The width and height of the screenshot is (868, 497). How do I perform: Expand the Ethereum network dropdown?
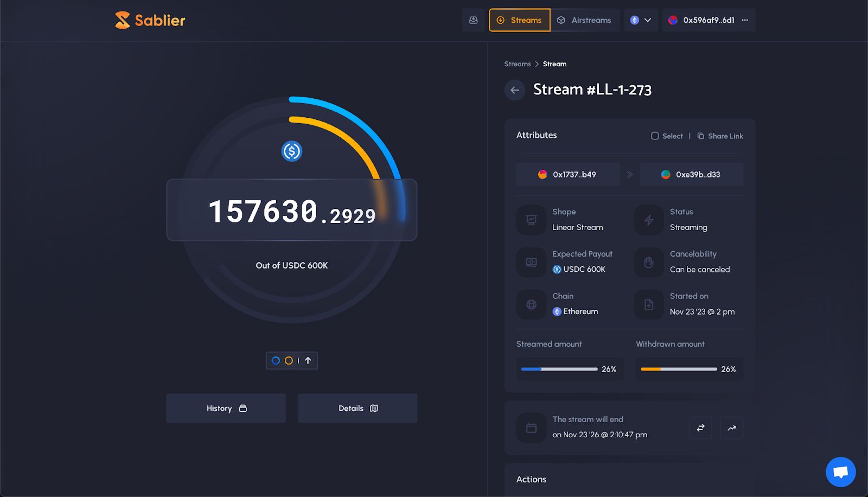point(641,20)
